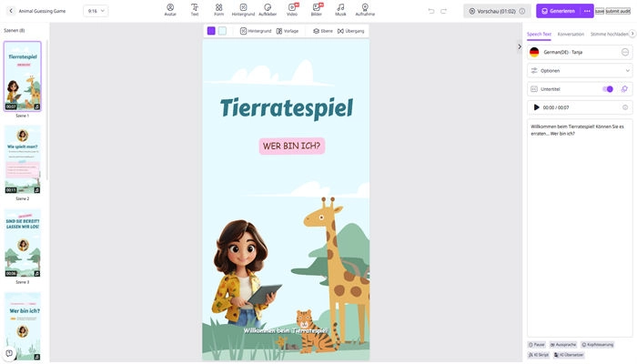Click the Vorschau preview button
The width and height of the screenshot is (637, 364).
point(497,11)
